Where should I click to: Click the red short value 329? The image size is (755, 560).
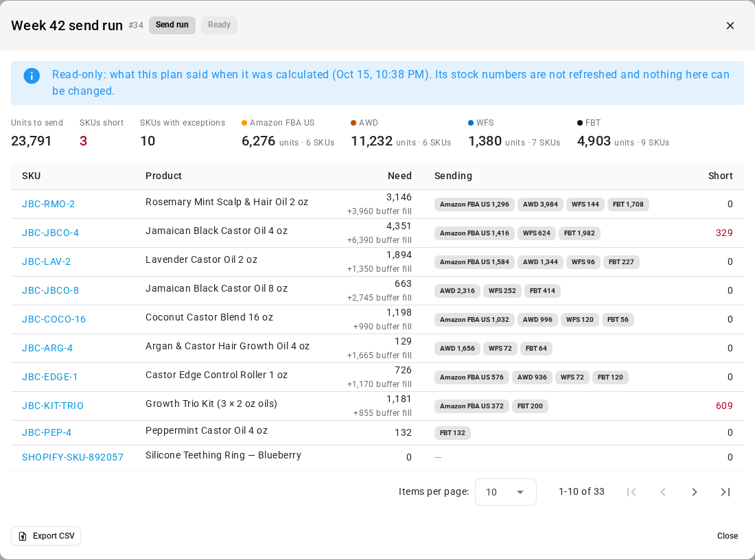coord(723,233)
